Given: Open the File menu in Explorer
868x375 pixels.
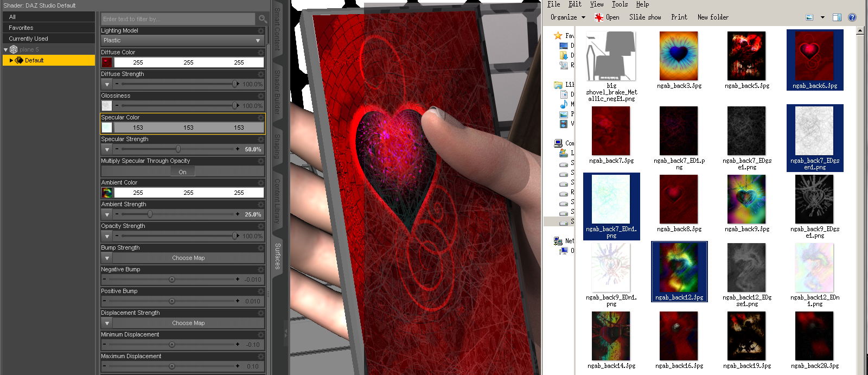Looking at the screenshot, I should 553,4.
